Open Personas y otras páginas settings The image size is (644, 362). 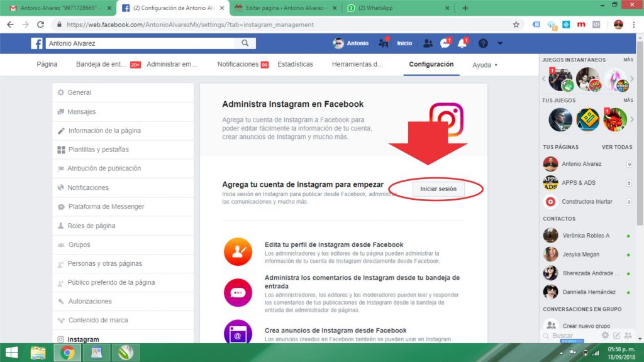tap(123, 263)
